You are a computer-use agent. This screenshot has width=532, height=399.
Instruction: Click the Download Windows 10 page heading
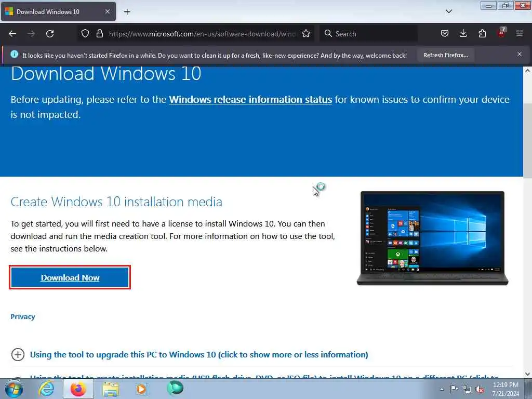(x=106, y=74)
